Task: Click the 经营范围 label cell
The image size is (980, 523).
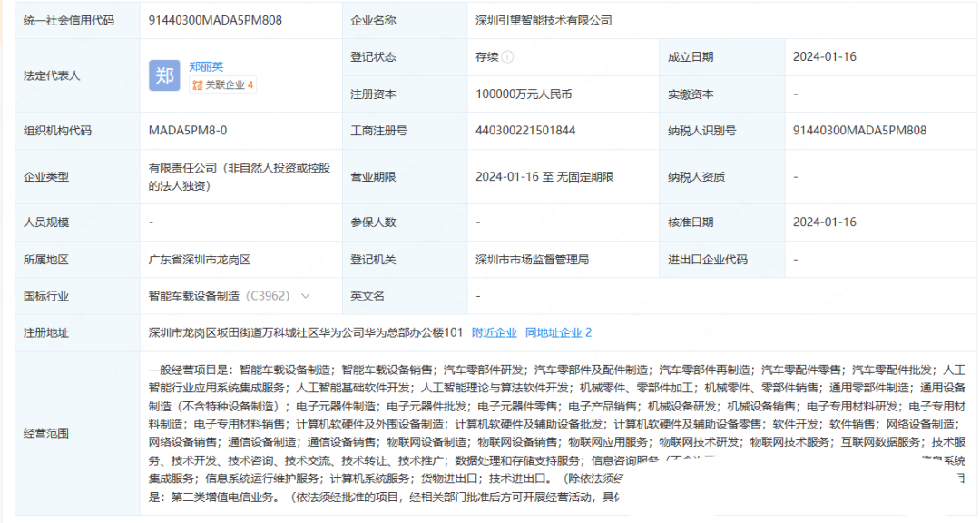Action: click(46, 433)
